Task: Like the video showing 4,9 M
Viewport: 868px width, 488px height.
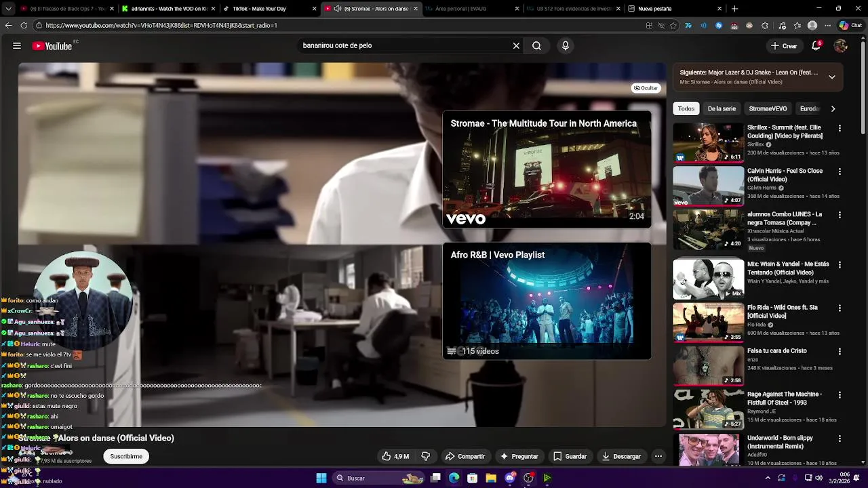Action: tap(395, 456)
